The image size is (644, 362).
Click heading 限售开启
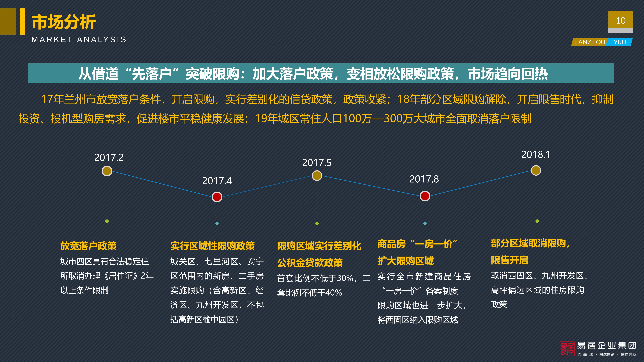[x=509, y=260]
